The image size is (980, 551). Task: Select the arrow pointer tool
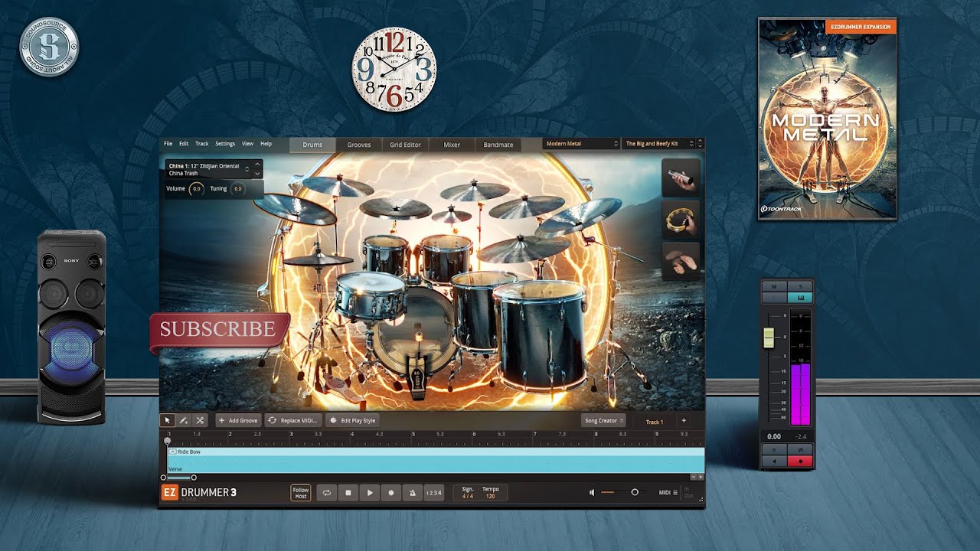pos(168,420)
